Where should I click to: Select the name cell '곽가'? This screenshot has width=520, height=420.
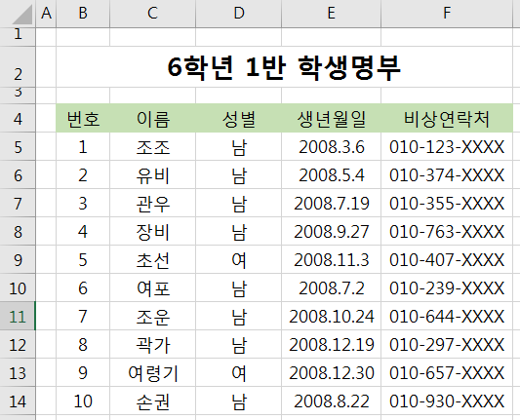tap(152, 344)
